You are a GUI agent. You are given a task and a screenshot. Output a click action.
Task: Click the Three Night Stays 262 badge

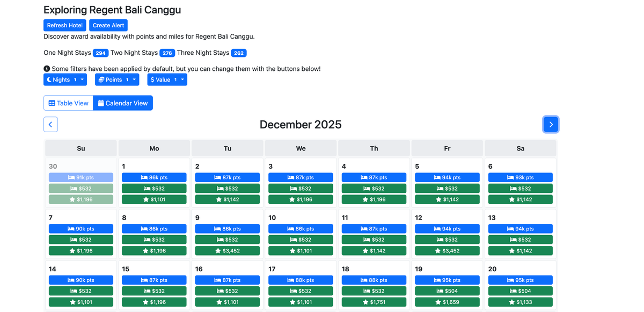(239, 53)
